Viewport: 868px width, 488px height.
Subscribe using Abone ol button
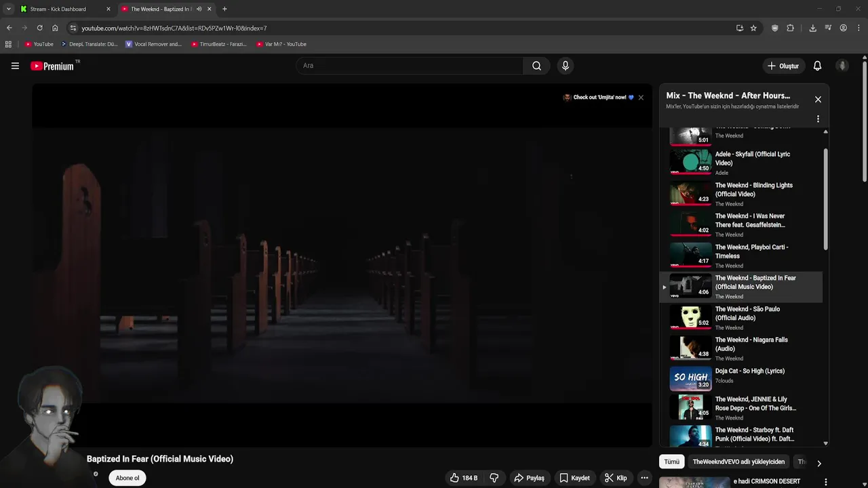pos(127,478)
